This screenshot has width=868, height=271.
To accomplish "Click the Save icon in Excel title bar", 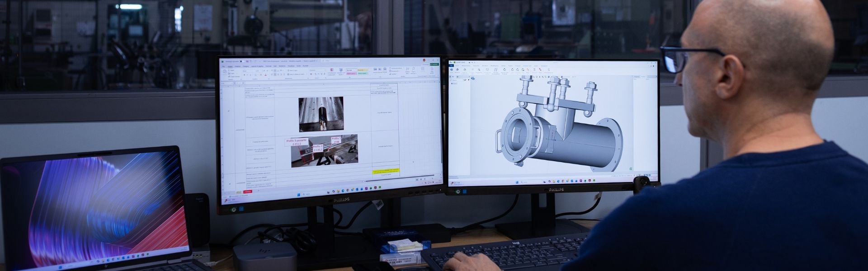I will coord(247,61).
